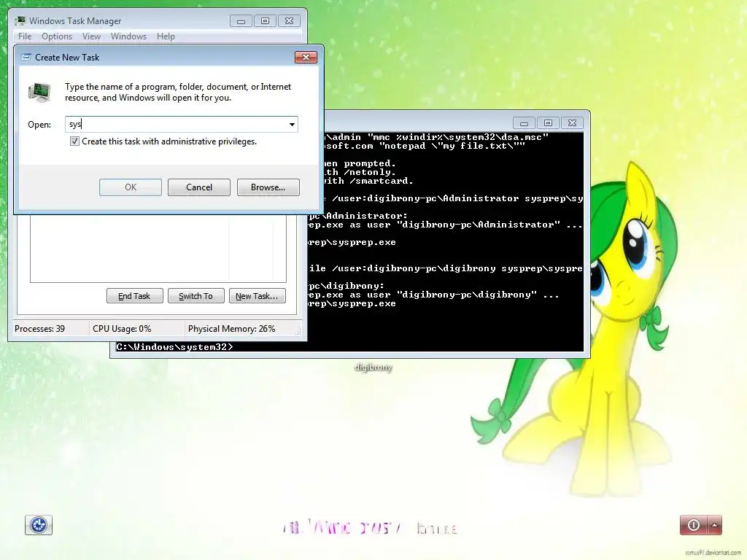Minimize the Task Manager window
Screen dimensions: 747x560
tap(241, 21)
